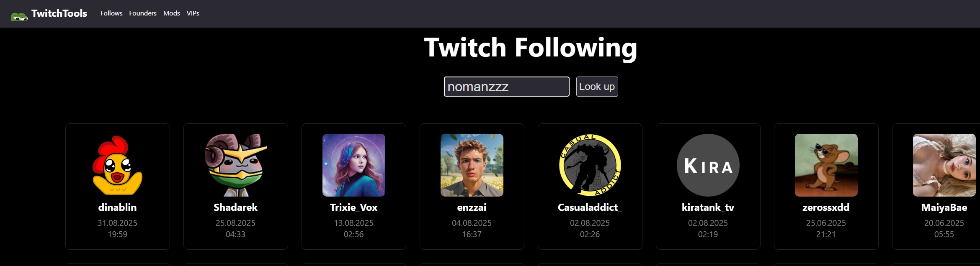Select Trixie_Vox profile picture
This screenshot has height=266, width=980.
(x=354, y=165)
